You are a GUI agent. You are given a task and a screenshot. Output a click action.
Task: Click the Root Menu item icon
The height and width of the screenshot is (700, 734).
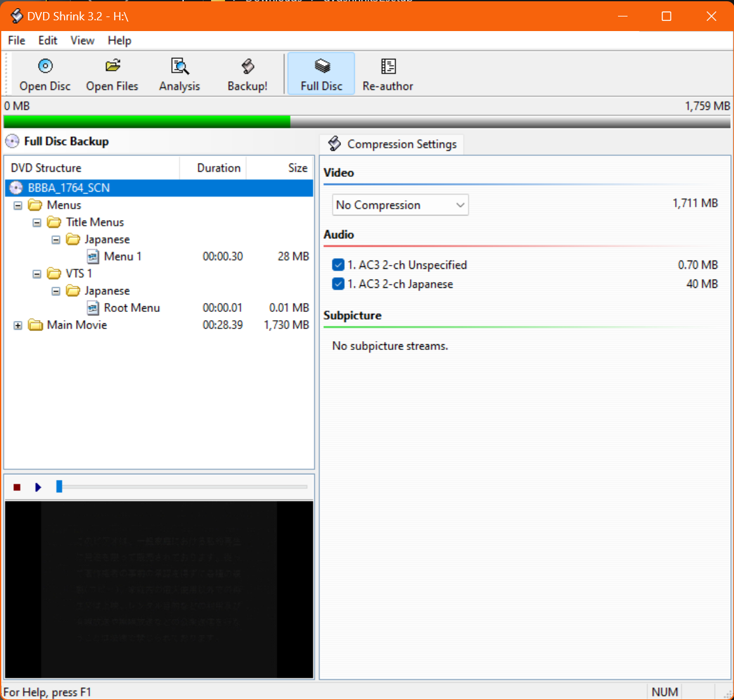(93, 308)
